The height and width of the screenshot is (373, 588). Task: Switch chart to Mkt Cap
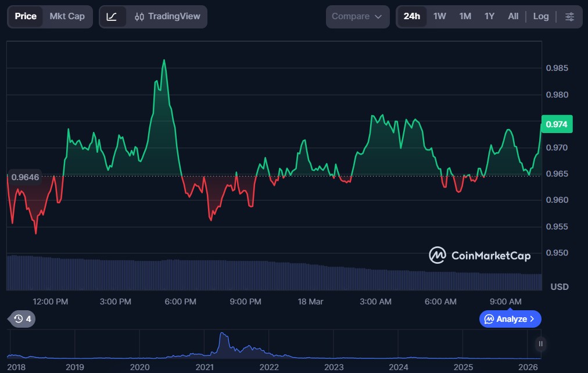click(x=67, y=17)
